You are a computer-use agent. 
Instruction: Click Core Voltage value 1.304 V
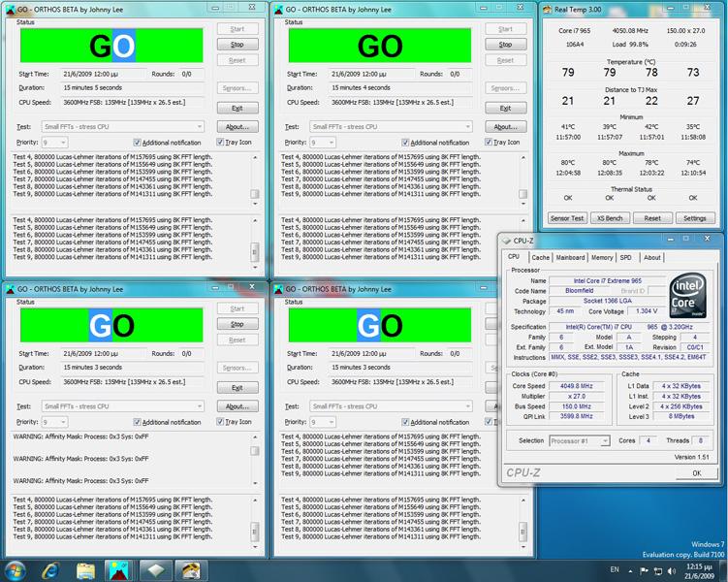[x=647, y=311]
